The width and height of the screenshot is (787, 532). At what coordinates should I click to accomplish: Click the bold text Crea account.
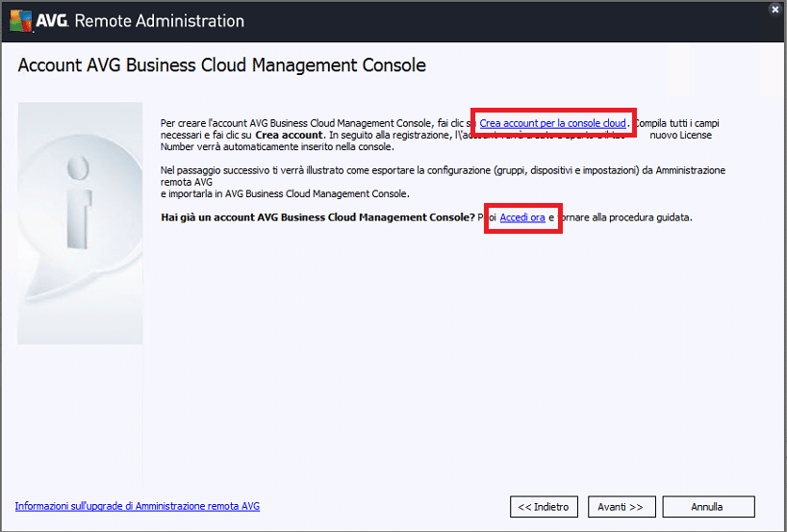289,135
